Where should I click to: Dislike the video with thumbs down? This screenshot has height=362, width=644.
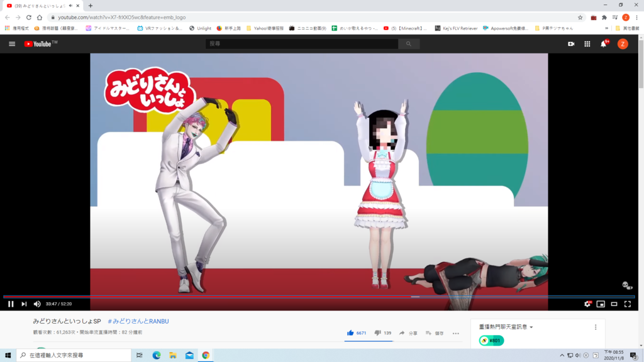click(383, 333)
